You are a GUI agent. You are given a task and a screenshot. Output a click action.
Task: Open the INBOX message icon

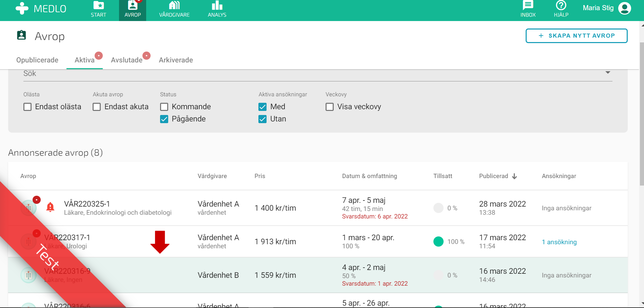pos(528,5)
